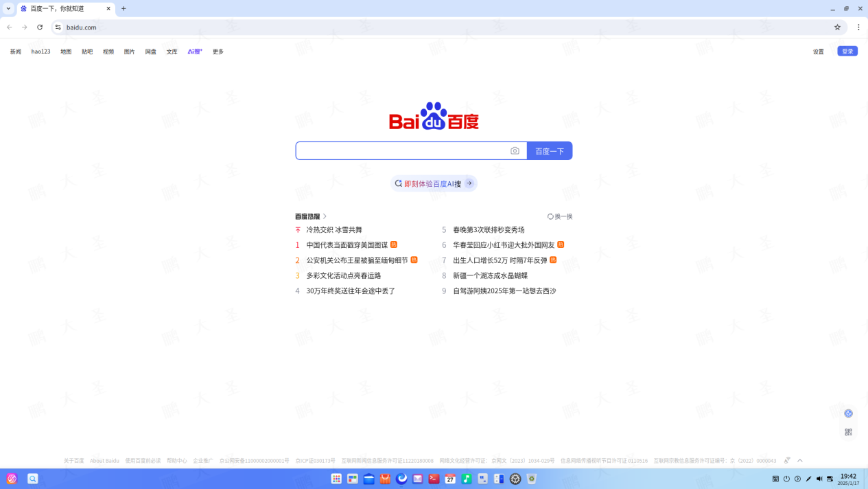This screenshot has width=868, height=489.
Task: Click About Baidu footer link
Action: [x=104, y=461]
